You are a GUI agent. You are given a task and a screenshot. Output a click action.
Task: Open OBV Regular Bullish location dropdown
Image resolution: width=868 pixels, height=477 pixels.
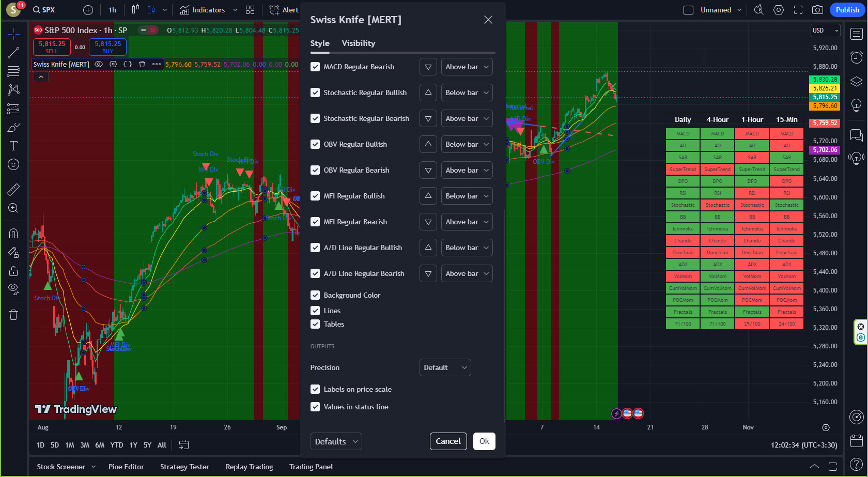pyautogui.click(x=467, y=144)
